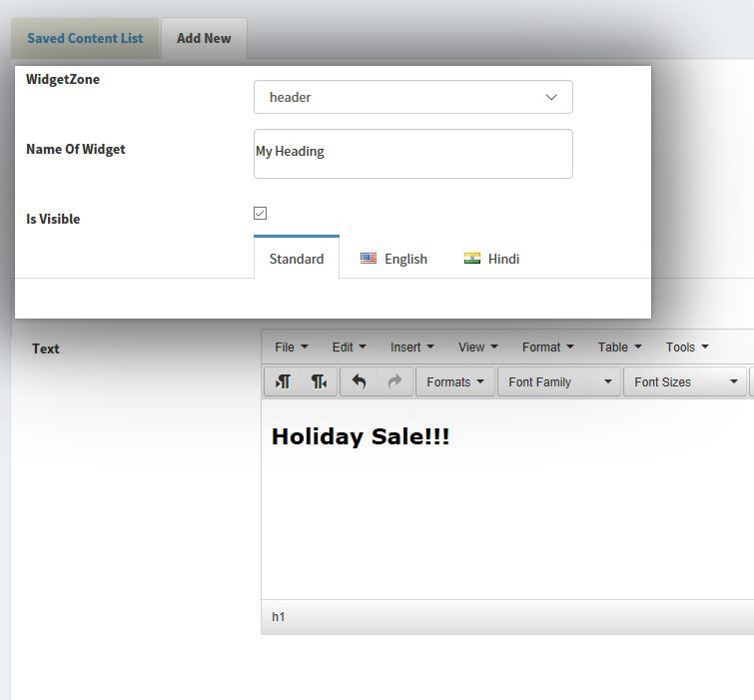Open the Edit menu in editor
754x700 pixels.
(349, 348)
